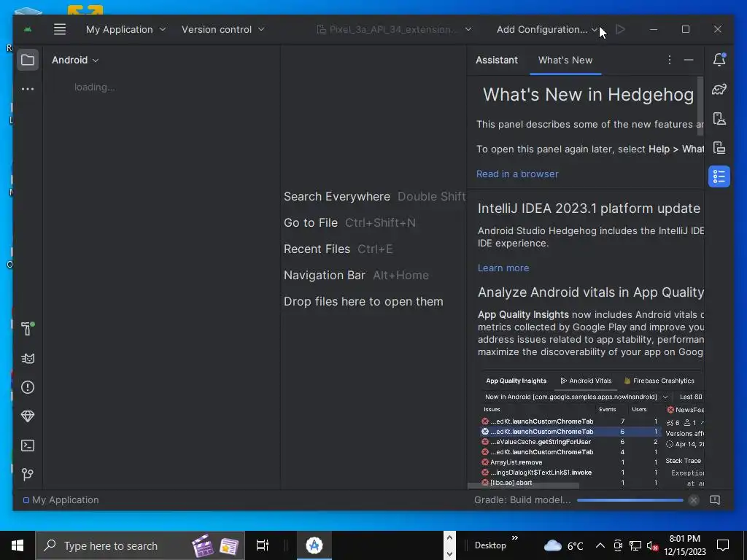
Task: Click [libc.so] abort issue row
Action: tap(570, 483)
